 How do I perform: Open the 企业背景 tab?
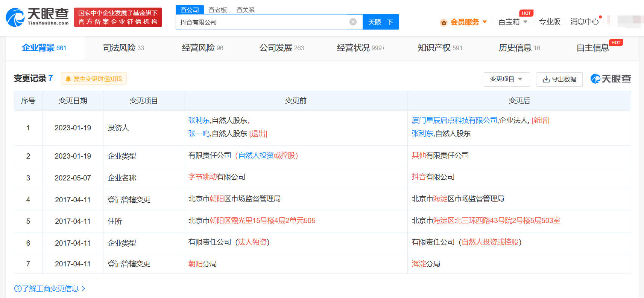[x=44, y=48]
